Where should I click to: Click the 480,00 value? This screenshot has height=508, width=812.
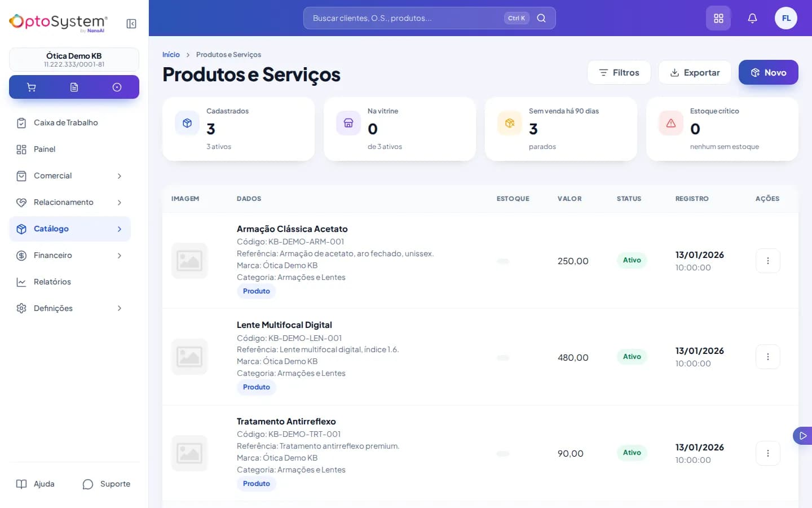(573, 357)
